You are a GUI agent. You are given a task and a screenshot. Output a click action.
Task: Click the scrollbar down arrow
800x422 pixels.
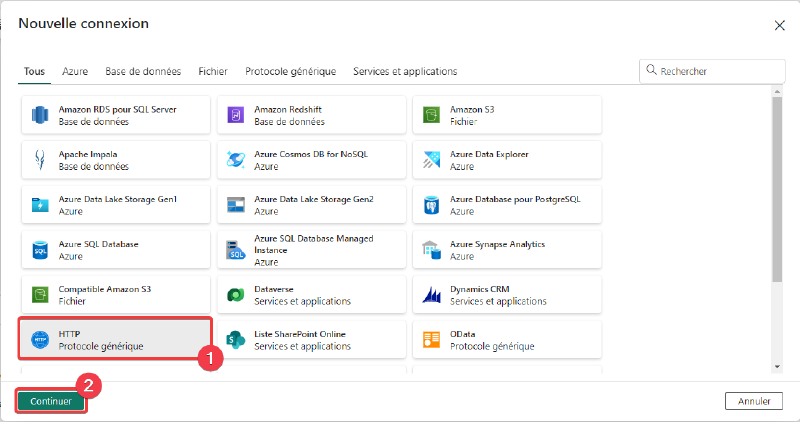[x=777, y=367]
